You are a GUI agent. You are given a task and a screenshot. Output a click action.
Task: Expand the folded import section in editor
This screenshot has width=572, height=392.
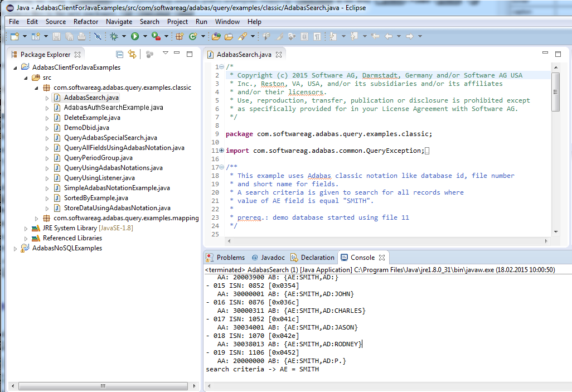tap(222, 151)
